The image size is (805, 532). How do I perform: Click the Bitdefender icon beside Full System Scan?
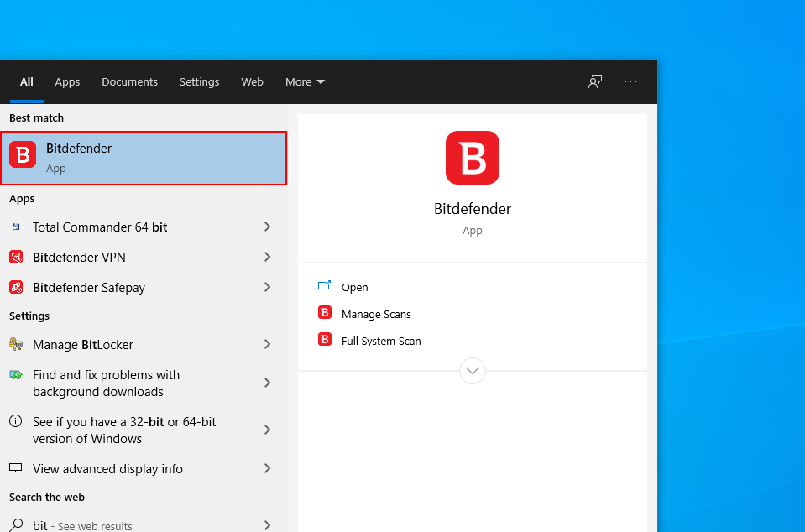325,339
